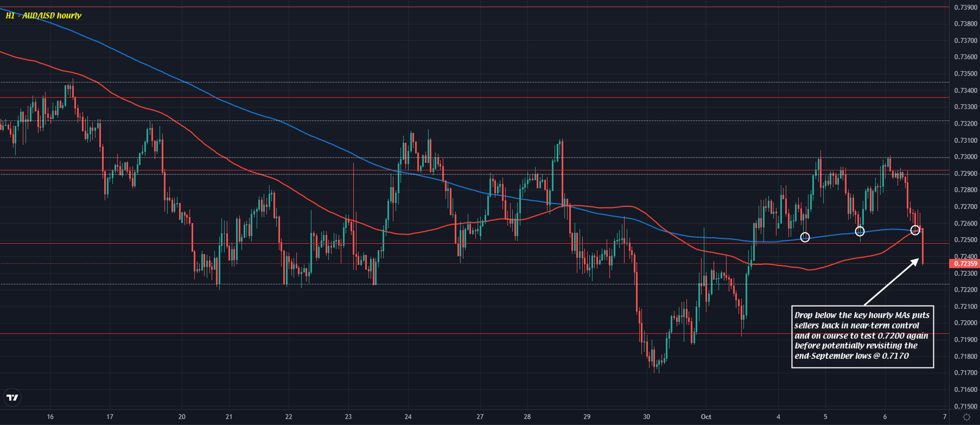Select the current price tag 0.72359

pos(964,264)
